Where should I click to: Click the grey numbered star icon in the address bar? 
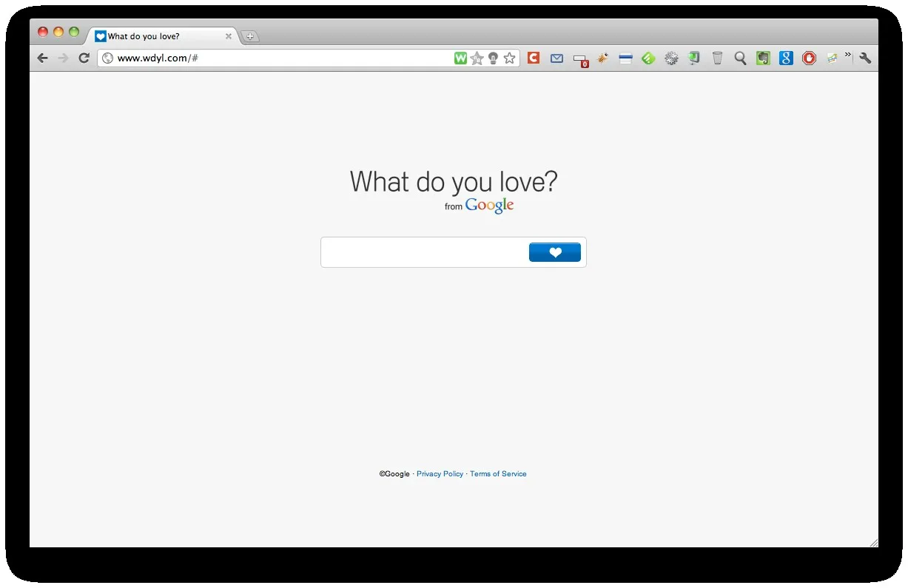[477, 58]
